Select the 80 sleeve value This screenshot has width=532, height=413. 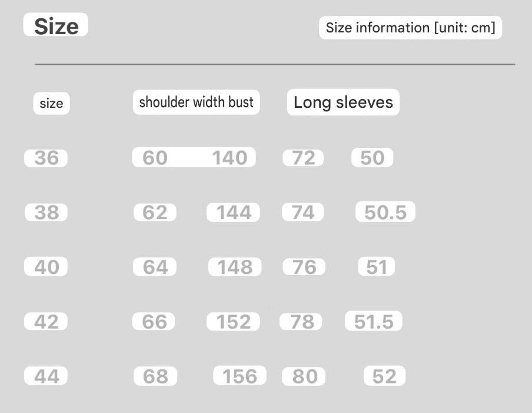304,376
